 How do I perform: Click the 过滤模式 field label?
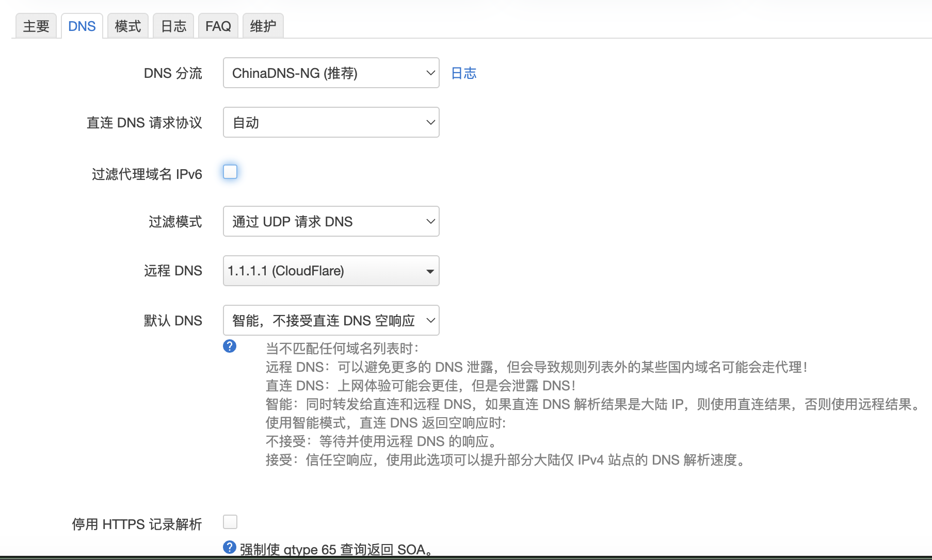(x=175, y=222)
